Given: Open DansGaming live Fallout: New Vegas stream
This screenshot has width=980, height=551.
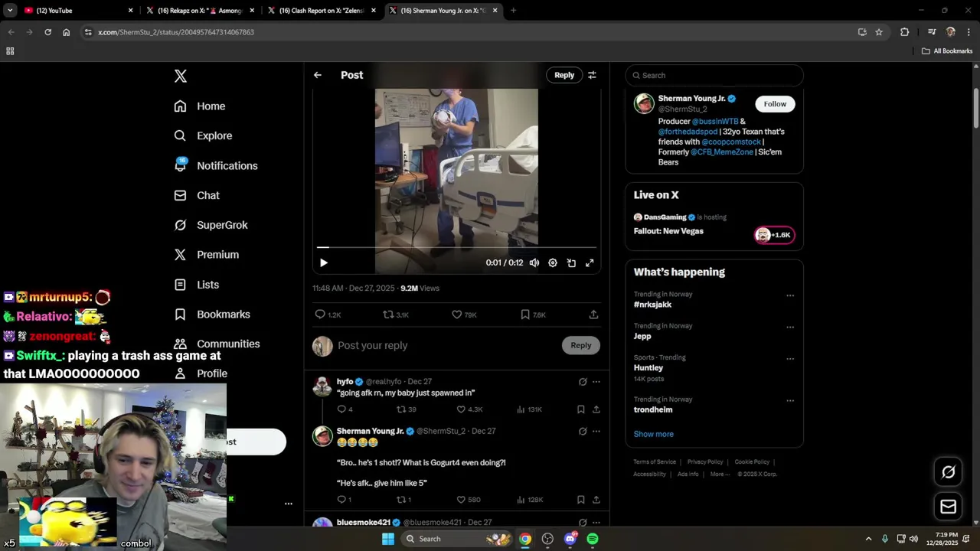Looking at the screenshot, I should (714, 225).
